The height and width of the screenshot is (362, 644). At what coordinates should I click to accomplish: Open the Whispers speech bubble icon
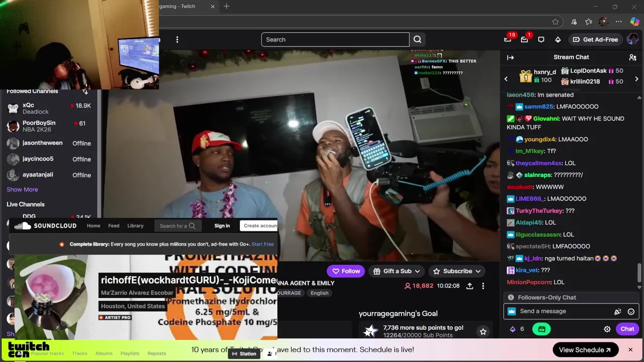541,40
